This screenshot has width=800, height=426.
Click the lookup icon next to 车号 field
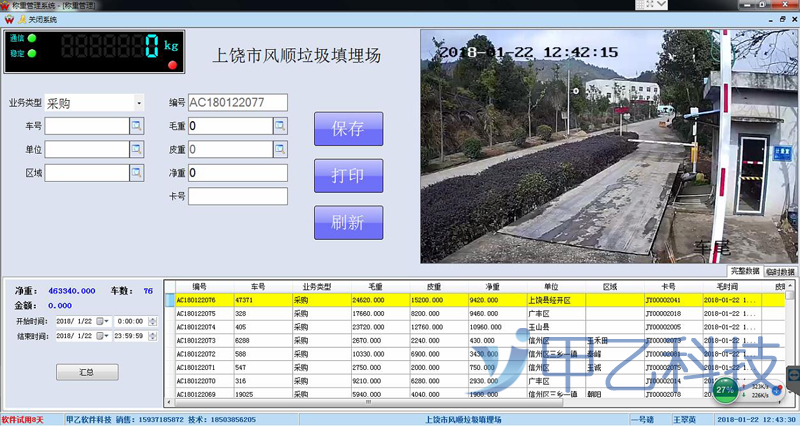pyautogui.click(x=136, y=126)
